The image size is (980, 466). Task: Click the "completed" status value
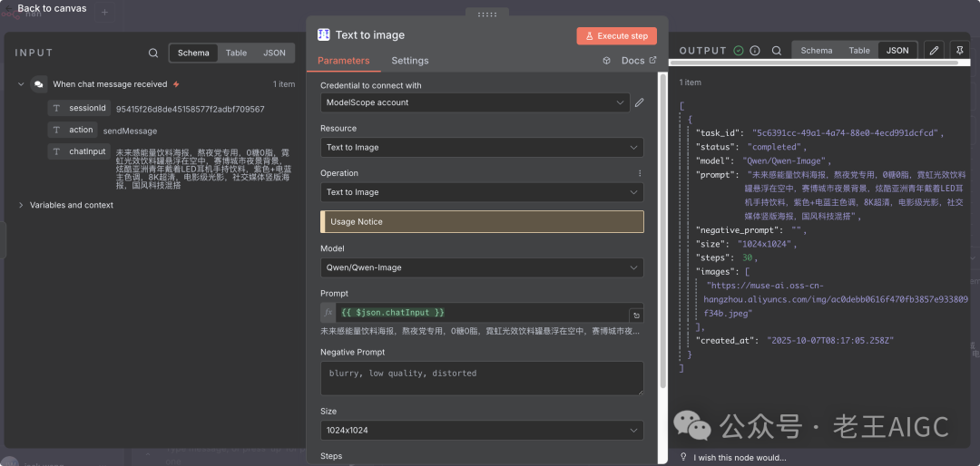(773, 148)
